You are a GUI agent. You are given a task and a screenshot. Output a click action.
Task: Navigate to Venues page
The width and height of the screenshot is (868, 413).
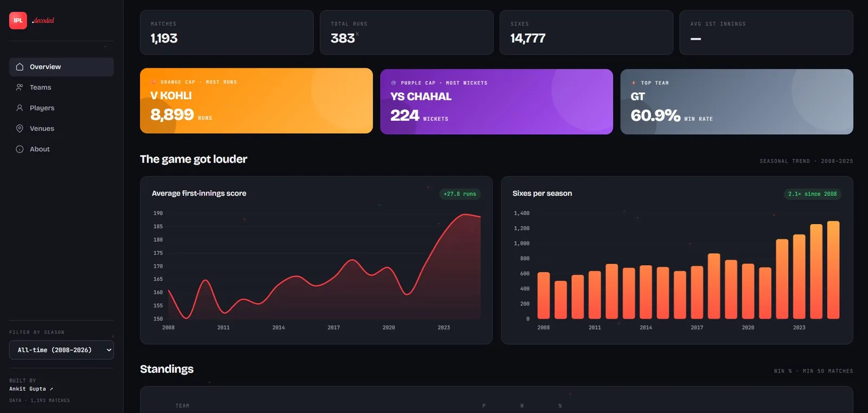[x=61, y=128]
